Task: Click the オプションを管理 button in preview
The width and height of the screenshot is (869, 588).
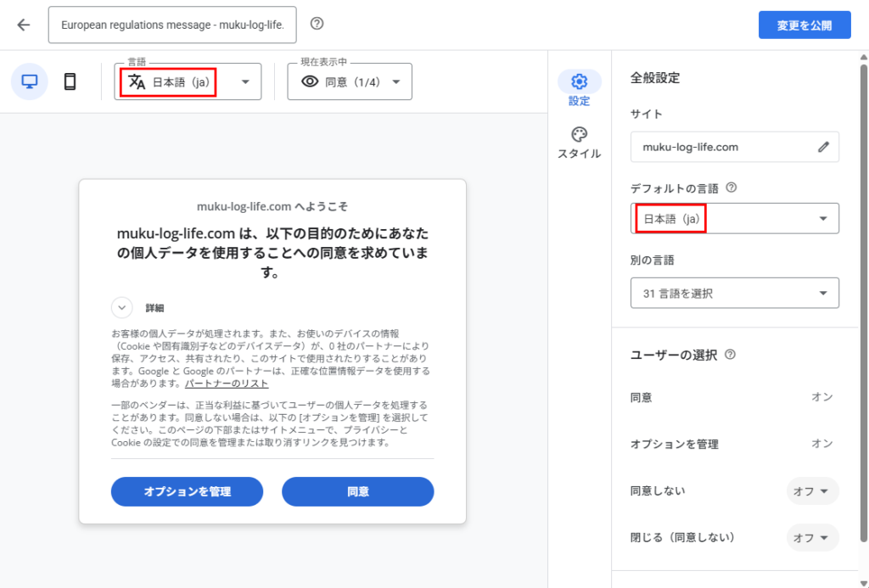Action: tap(187, 491)
